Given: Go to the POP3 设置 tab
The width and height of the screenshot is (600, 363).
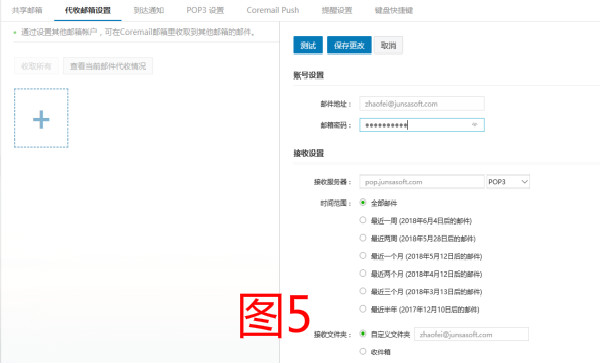Looking at the screenshot, I should (205, 10).
